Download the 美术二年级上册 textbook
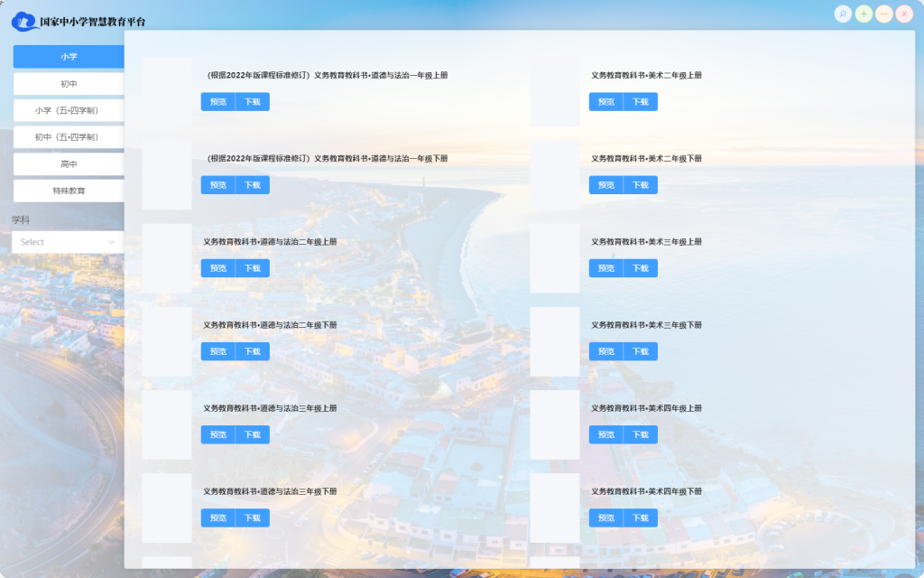The image size is (924, 578). 641,102
